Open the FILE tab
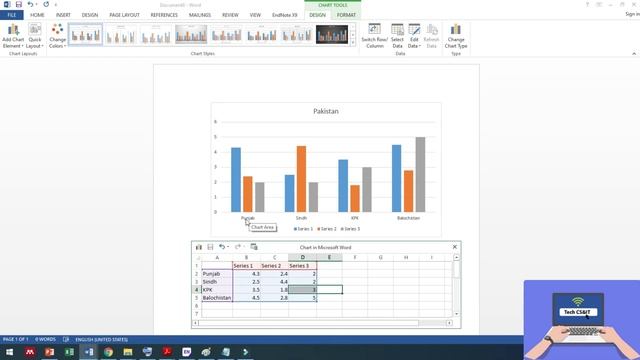Viewport: 640px width, 360px height. [x=12, y=15]
